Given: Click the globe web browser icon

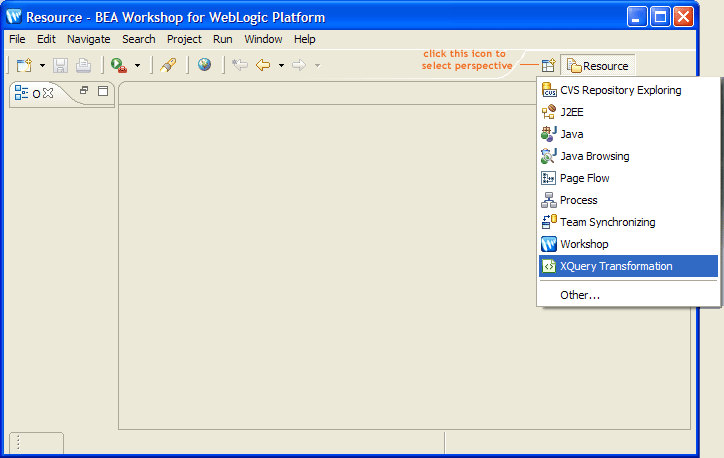Looking at the screenshot, I should [205, 65].
